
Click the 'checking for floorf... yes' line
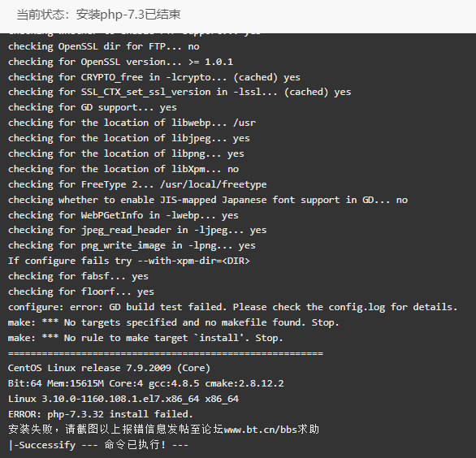click(81, 292)
